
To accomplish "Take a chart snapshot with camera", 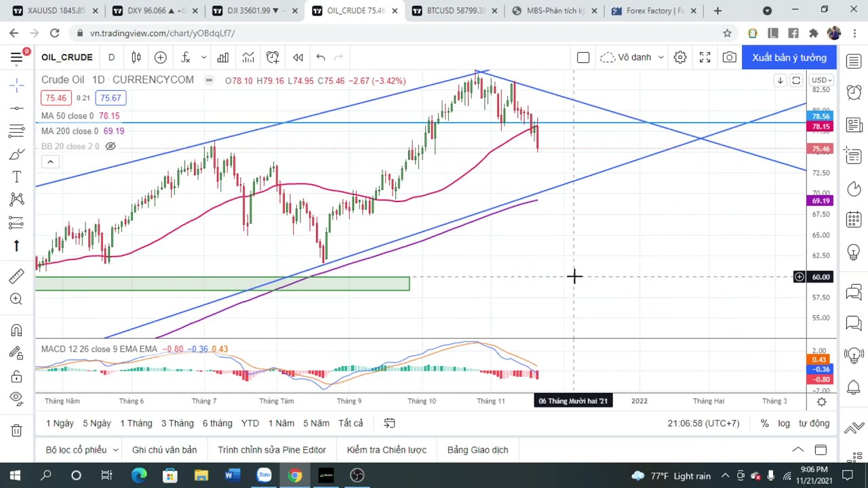I will pyautogui.click(x=729, y=58).
